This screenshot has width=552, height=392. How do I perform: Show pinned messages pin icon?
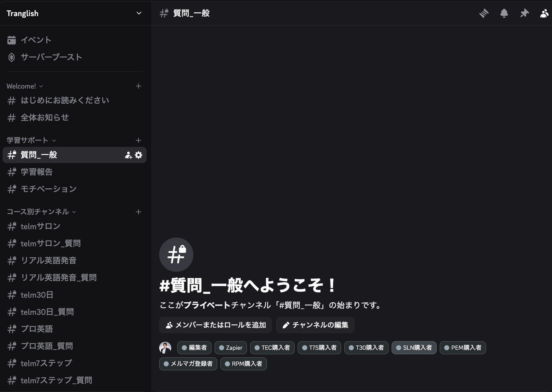pos(524,14)
